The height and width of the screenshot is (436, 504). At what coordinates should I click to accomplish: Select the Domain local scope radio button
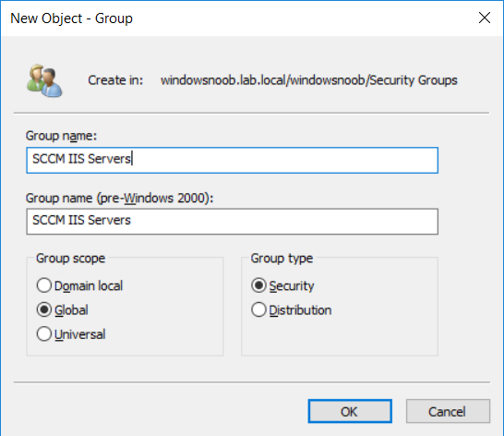click(44, 285)
